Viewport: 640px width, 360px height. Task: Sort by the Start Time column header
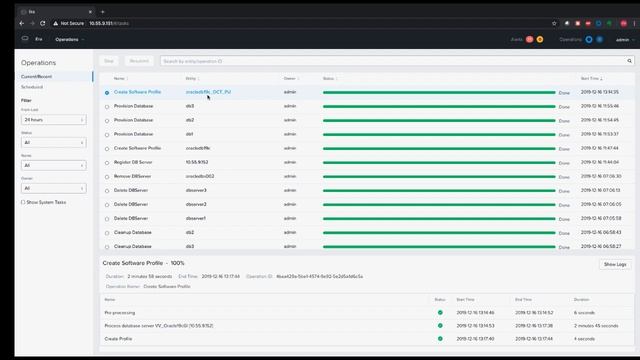coord(591,78)
